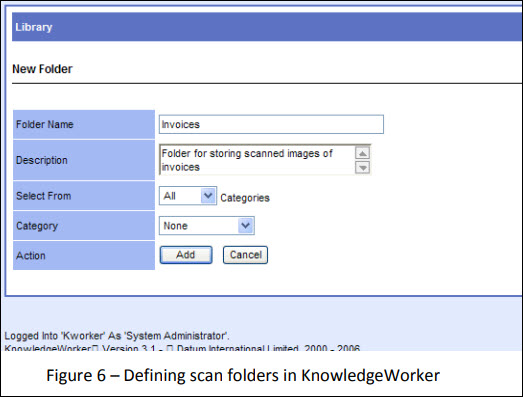
Task: Click the Cancel button
Action: [245, 255]
